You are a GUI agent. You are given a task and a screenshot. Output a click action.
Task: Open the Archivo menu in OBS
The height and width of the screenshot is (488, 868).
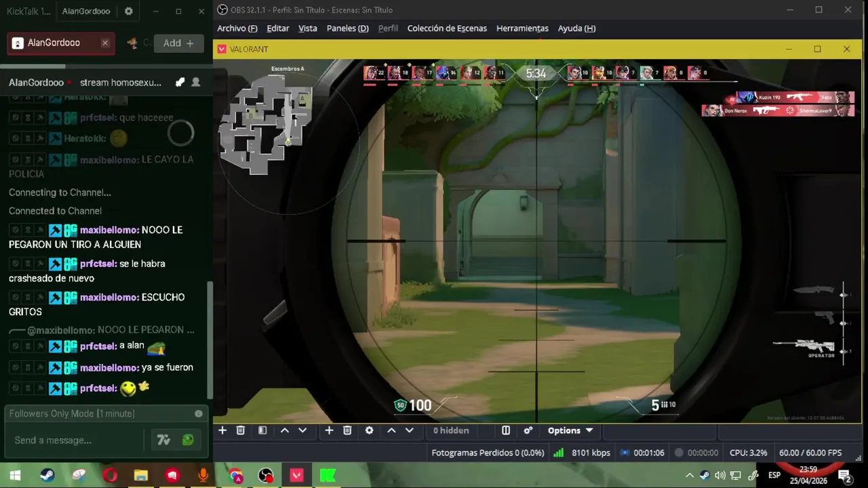pyautogui.click(x=237, y=28)
